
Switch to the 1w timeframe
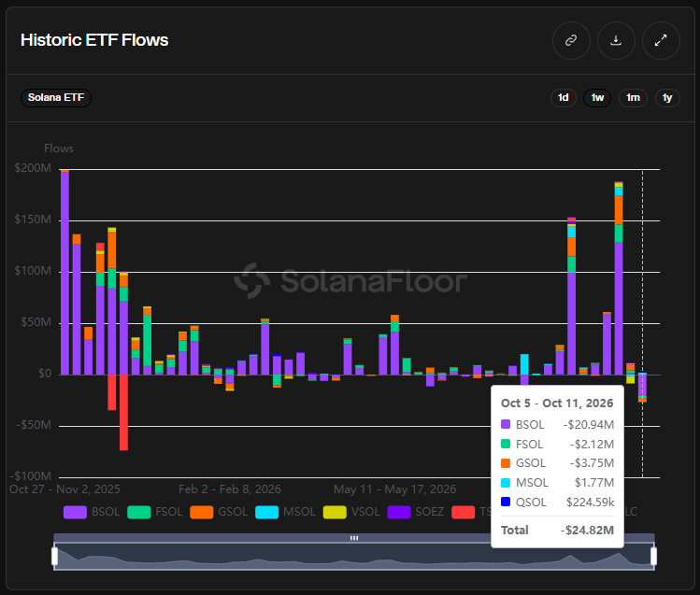[597, 98]
